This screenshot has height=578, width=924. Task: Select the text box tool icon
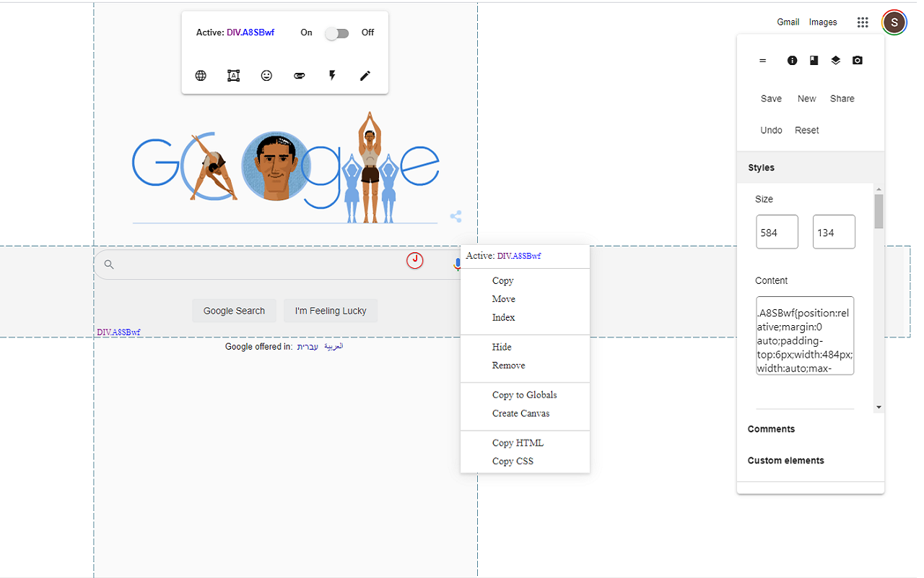coord(233,76)
